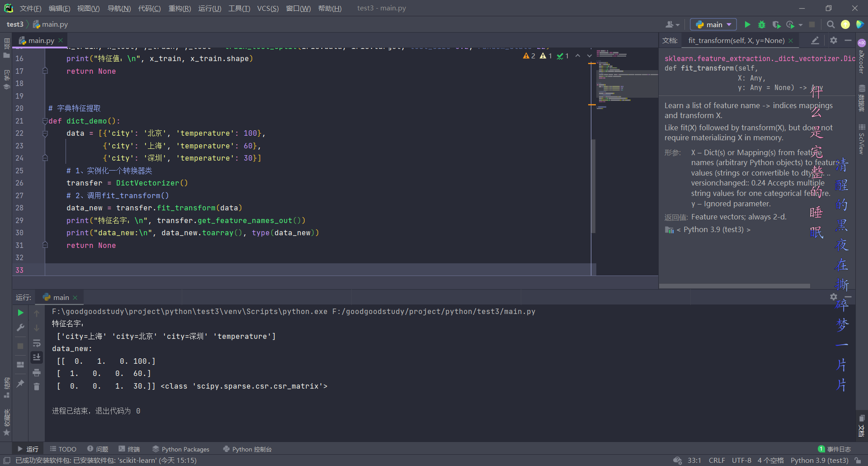Open Search Everywhere magnifier icon

point(831,24)
